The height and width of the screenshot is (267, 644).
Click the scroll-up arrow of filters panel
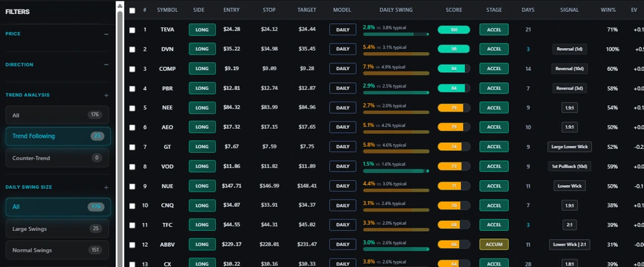[x=120, y=6]
